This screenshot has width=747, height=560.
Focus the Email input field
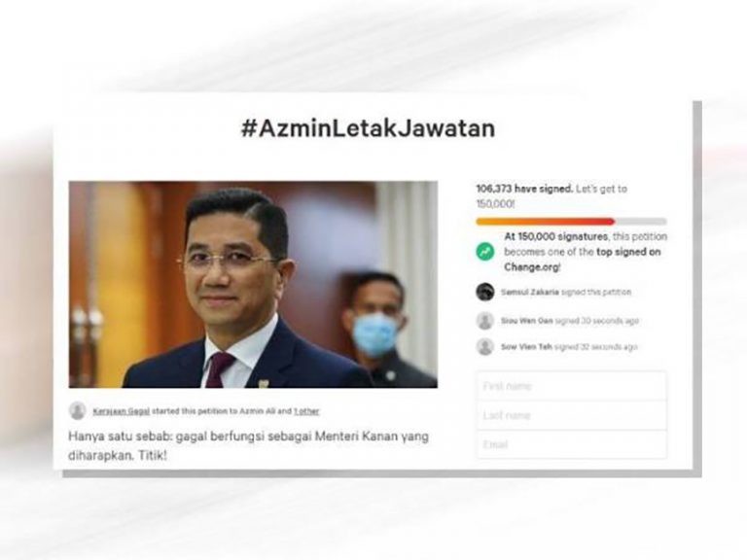pos(572,444)
